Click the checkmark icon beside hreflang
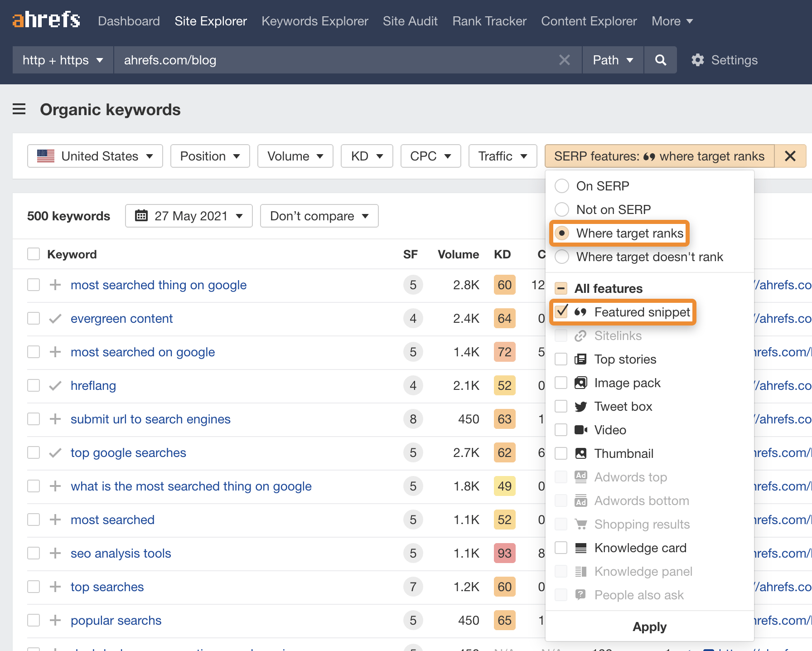Viewport: 812px width, 651px height. click(x=55, y=385)
